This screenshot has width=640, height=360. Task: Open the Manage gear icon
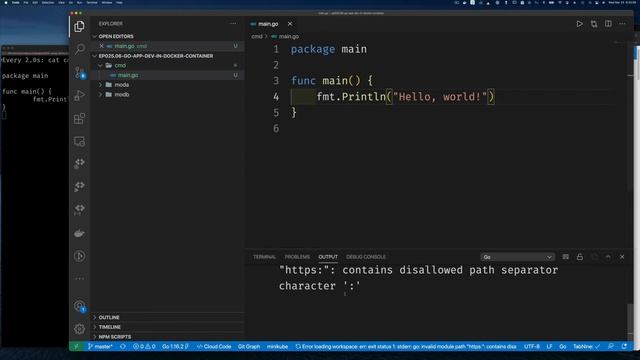click(80, 329)
